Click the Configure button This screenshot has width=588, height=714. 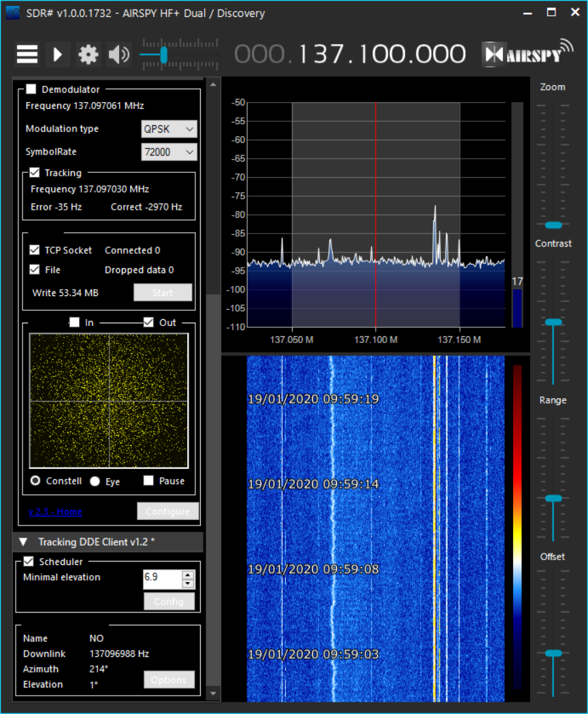(x=167, y=511)
